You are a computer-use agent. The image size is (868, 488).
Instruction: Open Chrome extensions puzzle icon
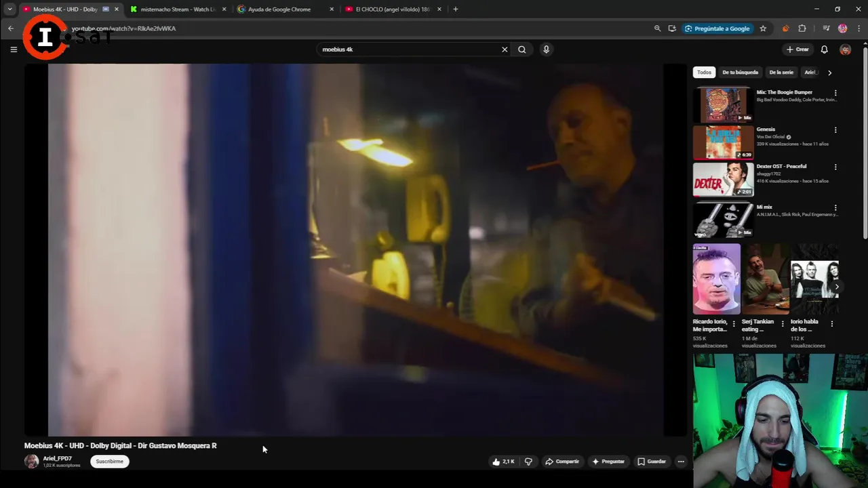point(802,28)
